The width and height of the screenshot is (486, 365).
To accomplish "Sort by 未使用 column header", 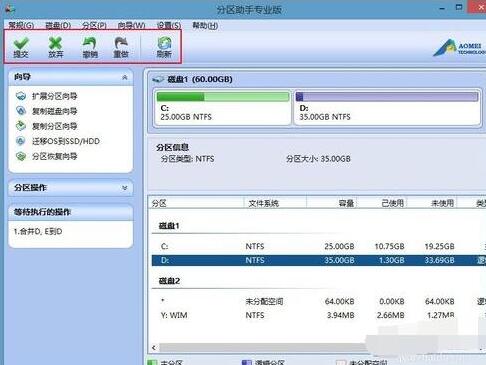I will pyautogui.click(x=432, y=203).
